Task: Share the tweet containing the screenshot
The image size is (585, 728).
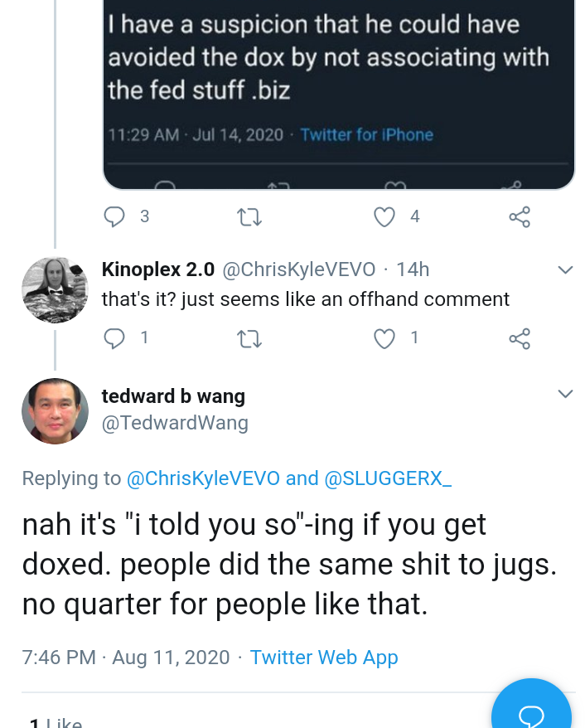Action: [519, 216]
